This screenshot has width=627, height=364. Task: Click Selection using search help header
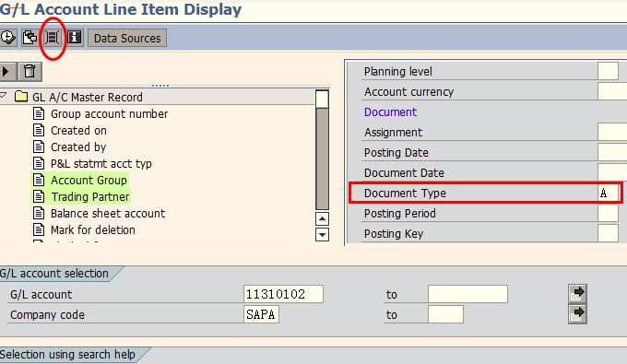click(x=67, y=355)
